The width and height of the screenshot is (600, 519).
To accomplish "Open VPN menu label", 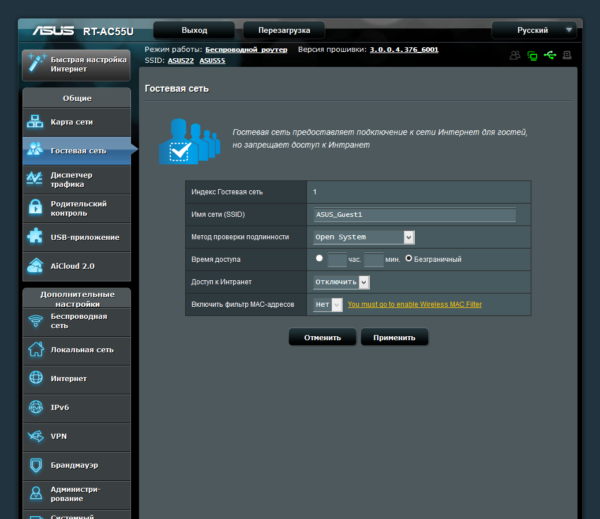I will click(x=59, y=436).
